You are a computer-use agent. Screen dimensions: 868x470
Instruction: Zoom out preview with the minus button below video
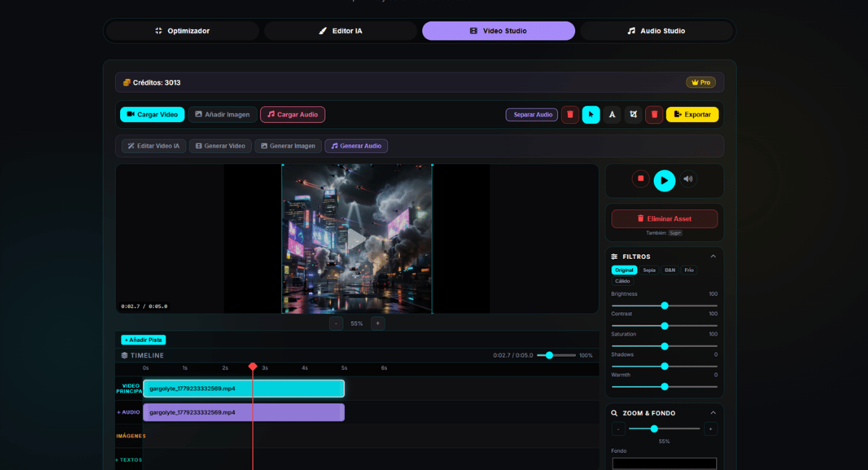(x=336, y=323)
